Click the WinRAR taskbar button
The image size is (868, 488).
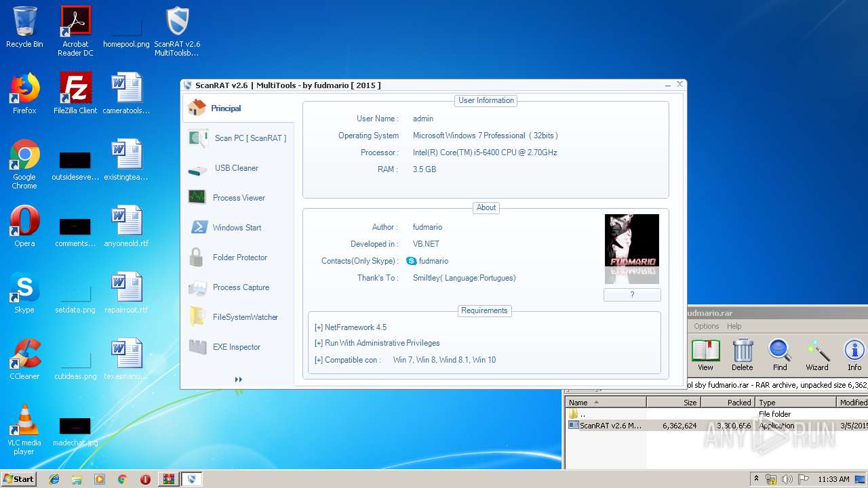tap(167, 479)
